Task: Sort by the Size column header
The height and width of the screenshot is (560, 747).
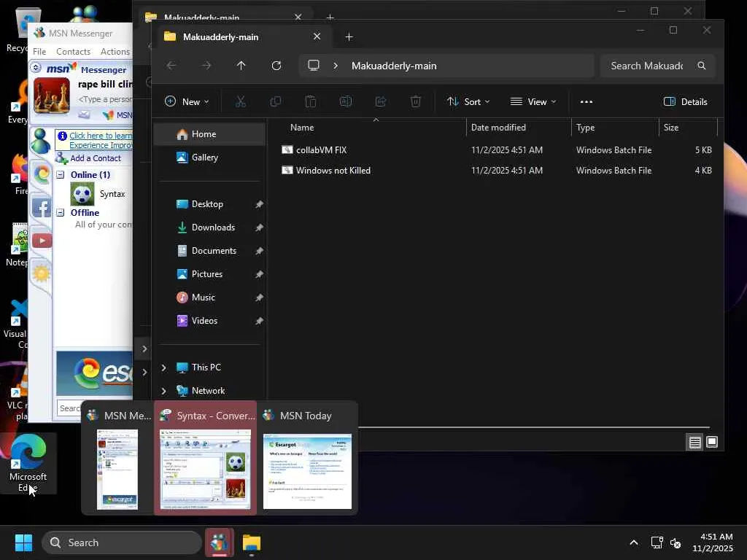Action: click(x=671, y=128)
